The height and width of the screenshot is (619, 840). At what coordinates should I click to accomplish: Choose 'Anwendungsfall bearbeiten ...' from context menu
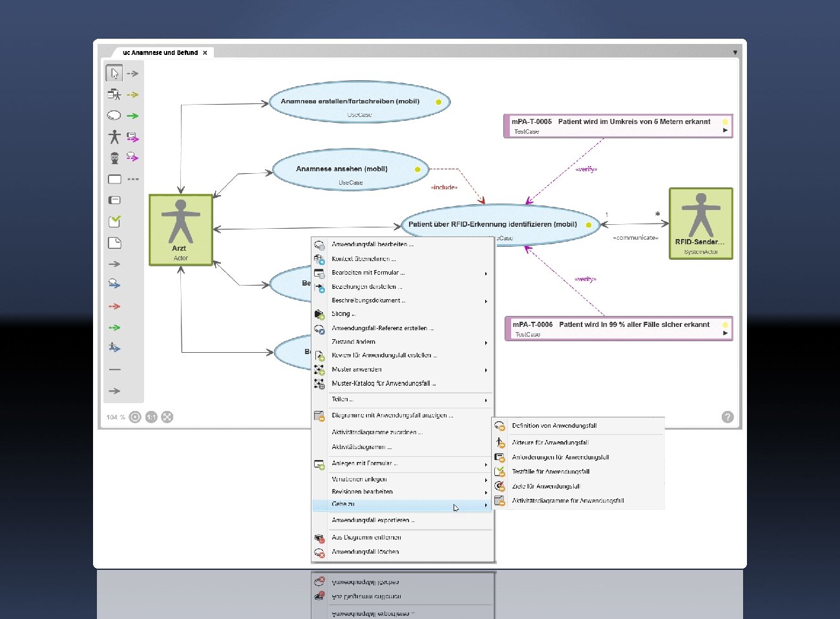[x=372, y=244]
